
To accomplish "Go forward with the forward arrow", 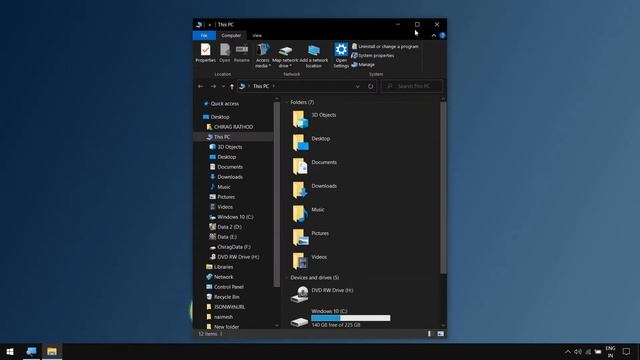I will click(x=213, y=86).
